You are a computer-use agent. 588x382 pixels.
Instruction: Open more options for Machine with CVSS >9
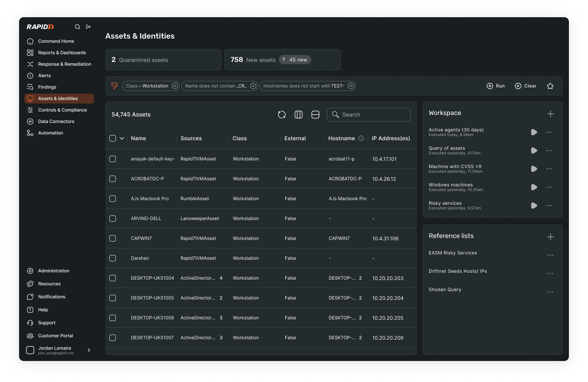coord(549,169)
